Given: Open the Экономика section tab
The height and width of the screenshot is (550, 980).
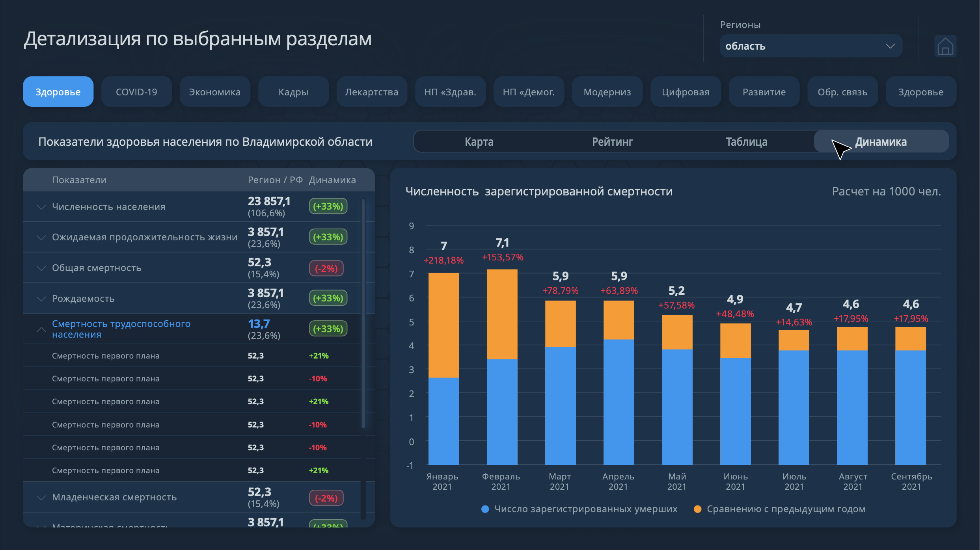Looking at the screenshot, I should click(214, 92).
